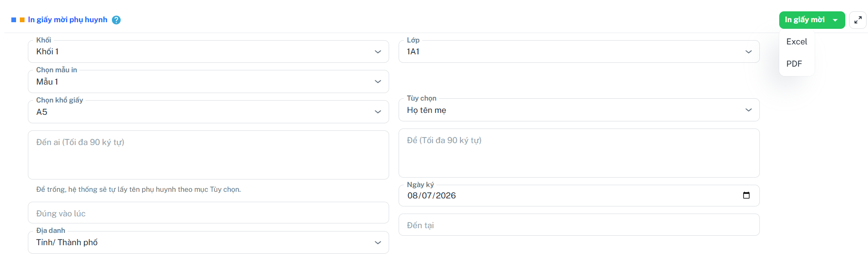
Task: Click the help question mark icon
Action: pyautogui.click(x=116, y=20)
